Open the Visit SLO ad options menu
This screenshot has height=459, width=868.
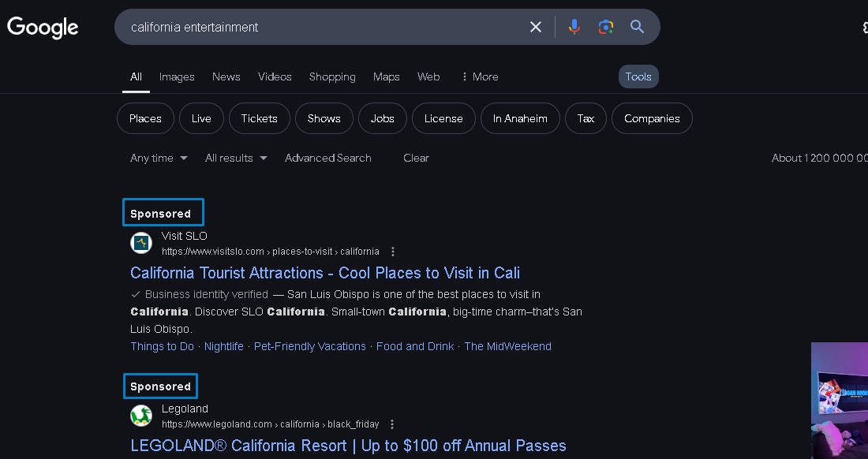tap(393, 252)
